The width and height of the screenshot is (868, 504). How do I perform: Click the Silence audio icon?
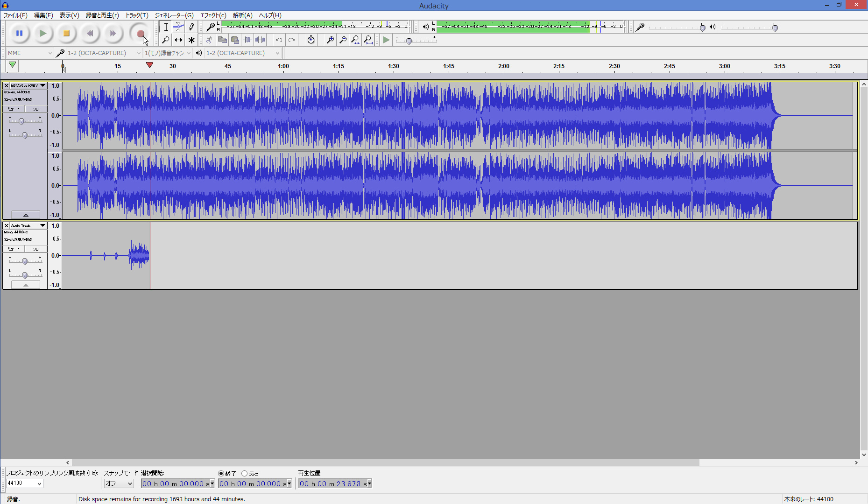[x=260, y=40]
